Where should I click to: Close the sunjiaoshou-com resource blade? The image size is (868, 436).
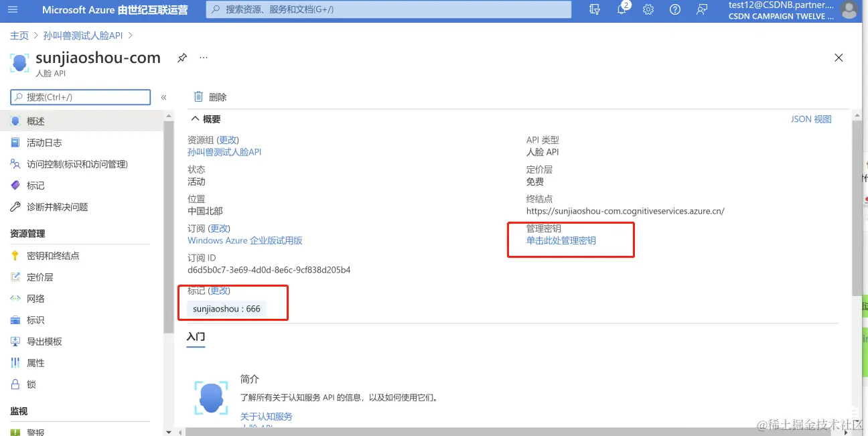click(x=839, y=58)
